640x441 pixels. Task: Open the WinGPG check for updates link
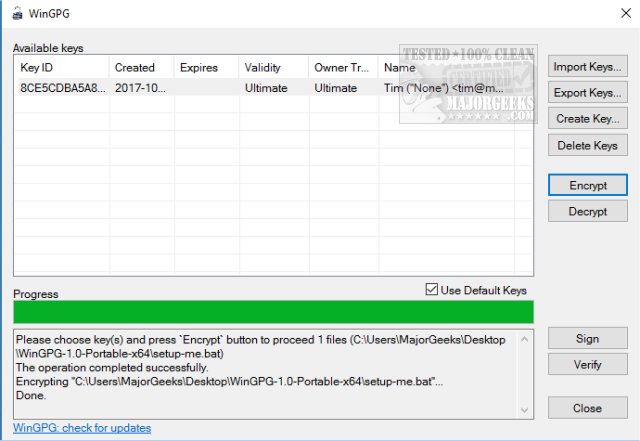tap(82, 428)
